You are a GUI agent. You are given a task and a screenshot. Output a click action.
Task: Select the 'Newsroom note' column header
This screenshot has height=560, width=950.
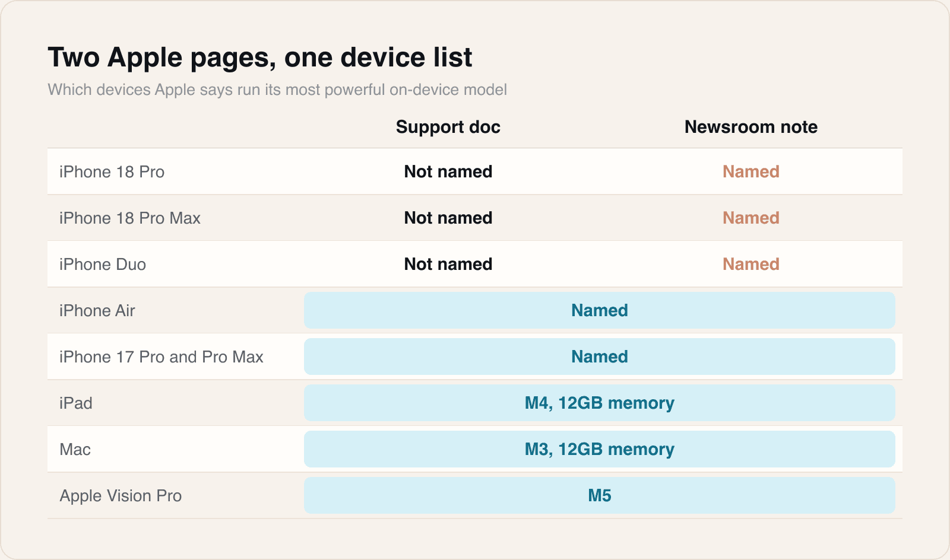point(751,127)
